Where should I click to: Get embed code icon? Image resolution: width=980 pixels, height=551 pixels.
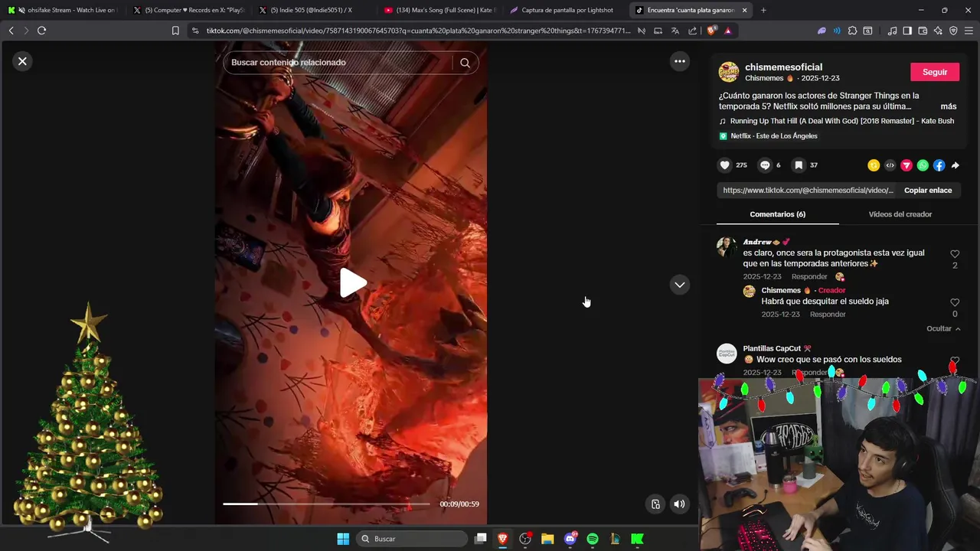tap(890, 165)
